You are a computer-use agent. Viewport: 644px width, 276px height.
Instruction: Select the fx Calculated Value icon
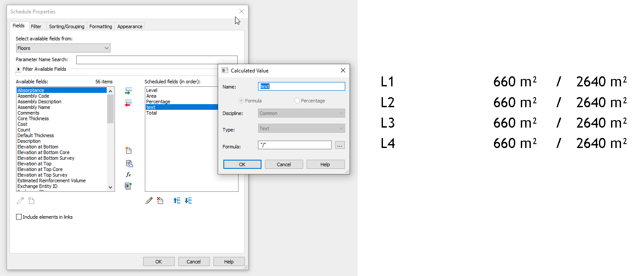point(128,174)
